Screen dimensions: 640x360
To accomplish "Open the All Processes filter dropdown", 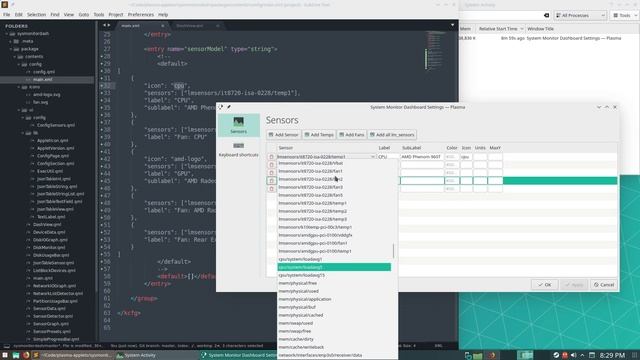I will 580,16.
